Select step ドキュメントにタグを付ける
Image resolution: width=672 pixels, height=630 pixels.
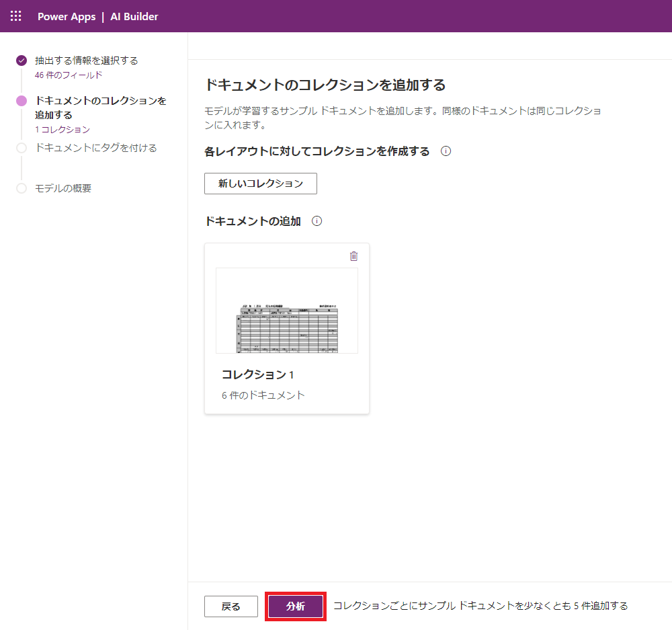pos(96,148)
